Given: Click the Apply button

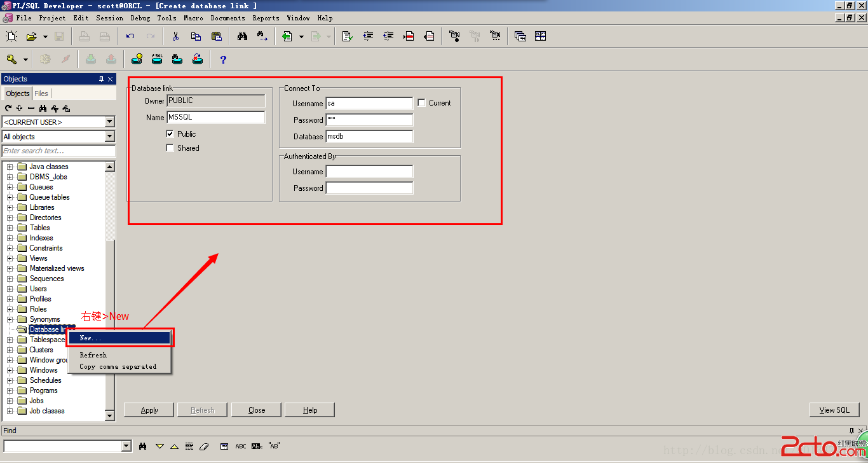Looking at the screenshot, I should tap(149, 410).
